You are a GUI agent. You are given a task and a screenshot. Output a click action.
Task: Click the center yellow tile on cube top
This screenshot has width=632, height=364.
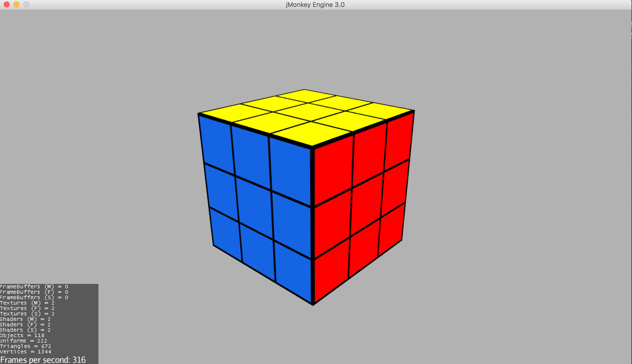point(309,112)
